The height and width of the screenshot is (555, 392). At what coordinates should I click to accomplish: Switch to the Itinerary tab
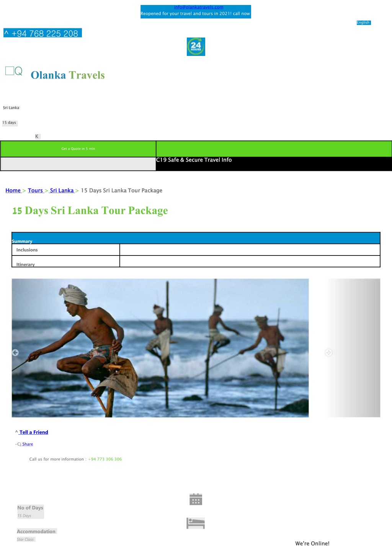click(65, 261)
